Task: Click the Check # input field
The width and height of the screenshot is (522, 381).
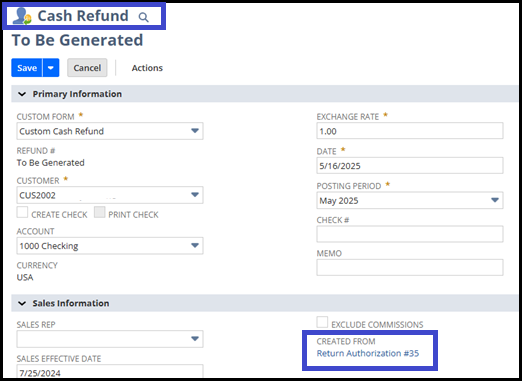Action: [x=410, y=234]
